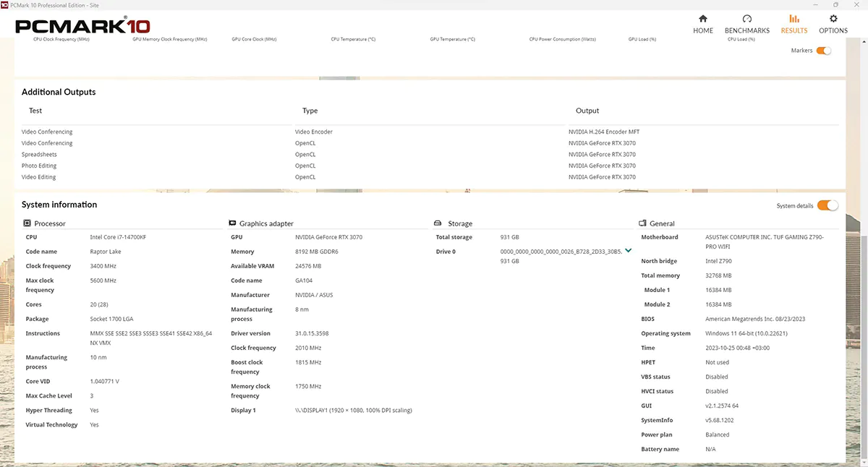
Task: Click the CPU Temperature (°C) legend label
Action: point(353,39)
